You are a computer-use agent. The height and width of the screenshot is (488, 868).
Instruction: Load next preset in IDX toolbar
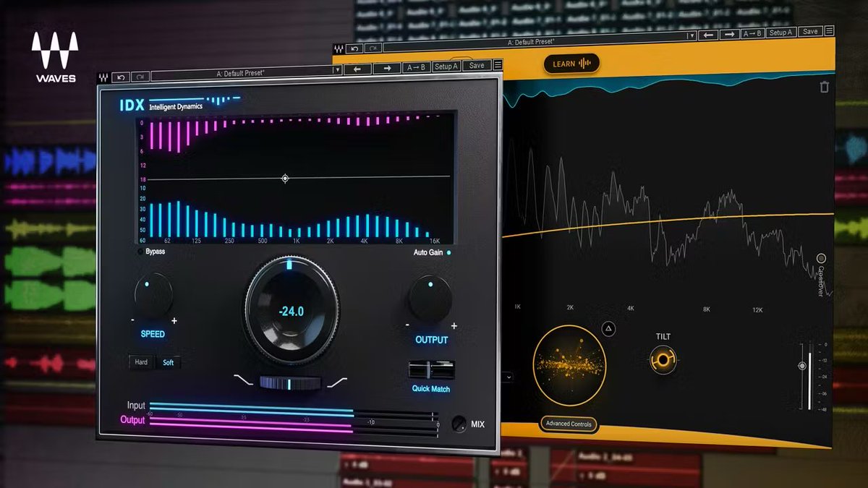pyautogui.click(x=388, y=68)
